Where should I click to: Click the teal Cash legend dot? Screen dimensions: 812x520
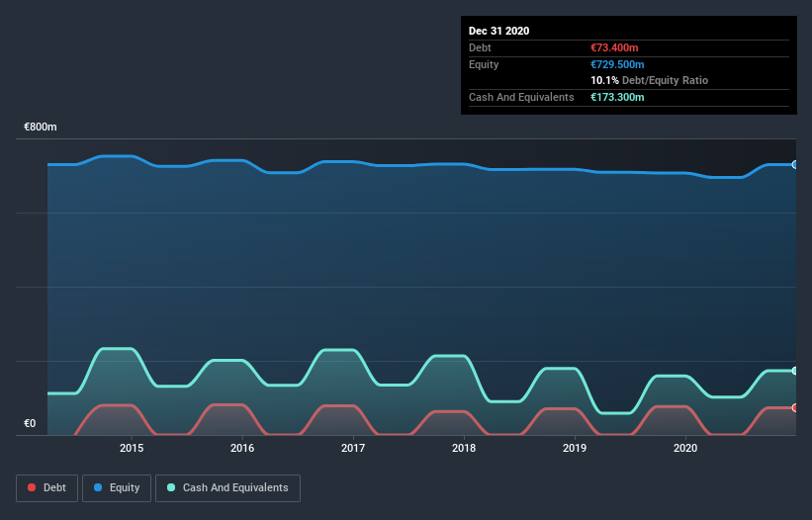tap(171, 487)
